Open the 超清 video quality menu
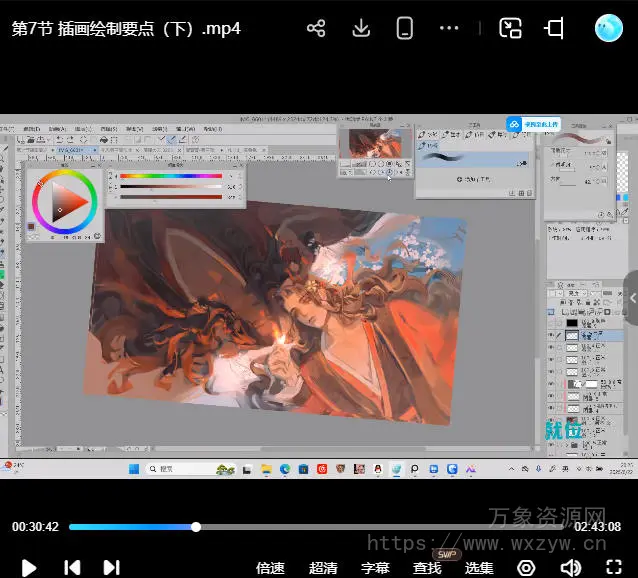This screenshot has height=578, width=638. 323,568
